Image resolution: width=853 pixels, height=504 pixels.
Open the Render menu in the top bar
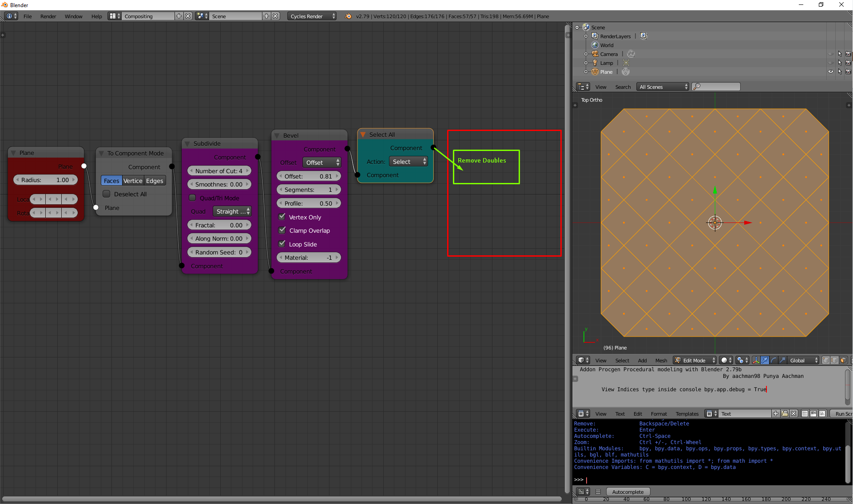pos(48,16)
